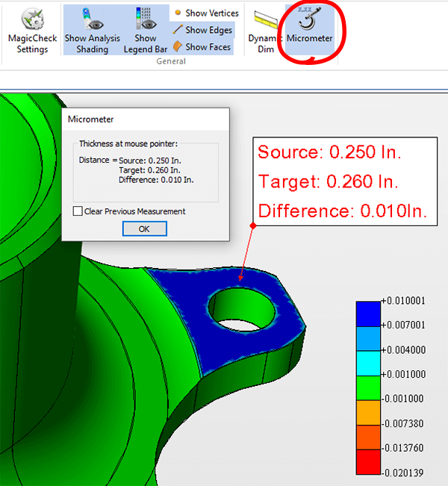Toggle Show Legend Bar
Screen dimensions: 448x486
[x=145, y=31]
